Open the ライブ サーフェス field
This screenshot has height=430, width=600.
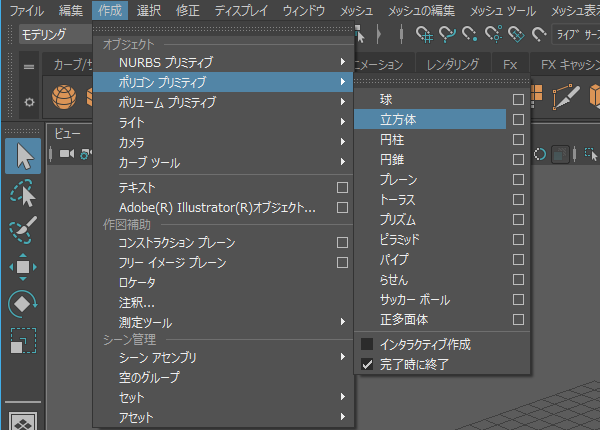[573, 35]
